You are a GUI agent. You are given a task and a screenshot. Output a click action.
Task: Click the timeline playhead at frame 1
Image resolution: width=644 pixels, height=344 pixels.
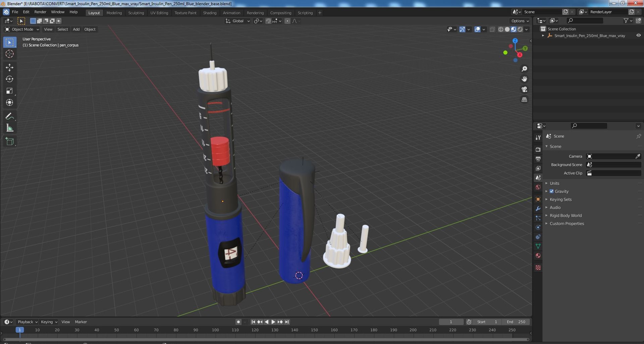pyautogui.click(x=20, y=330)
